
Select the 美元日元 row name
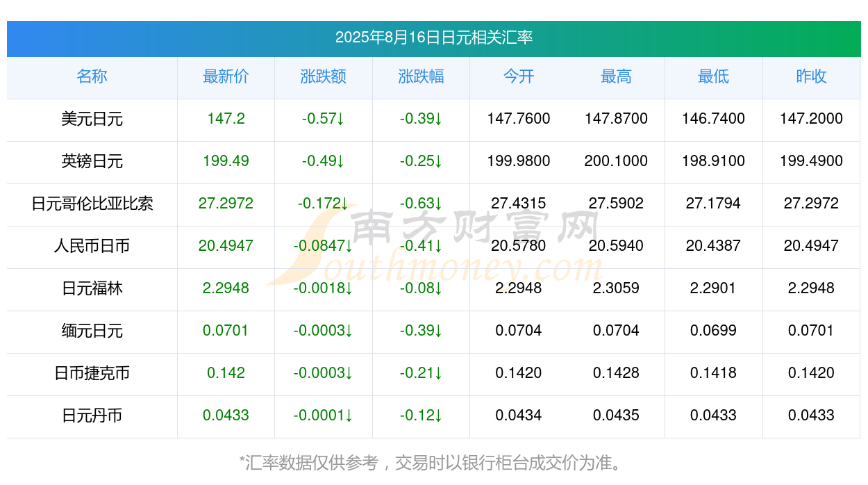tap(92, 119)
